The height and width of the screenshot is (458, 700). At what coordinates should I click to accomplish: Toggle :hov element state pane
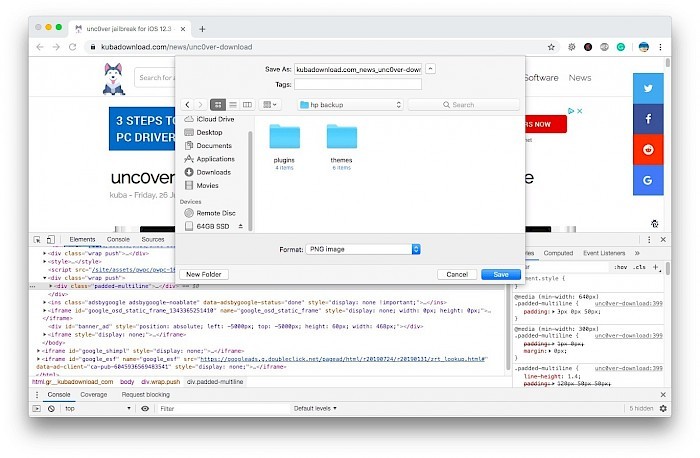pos(620,267)
